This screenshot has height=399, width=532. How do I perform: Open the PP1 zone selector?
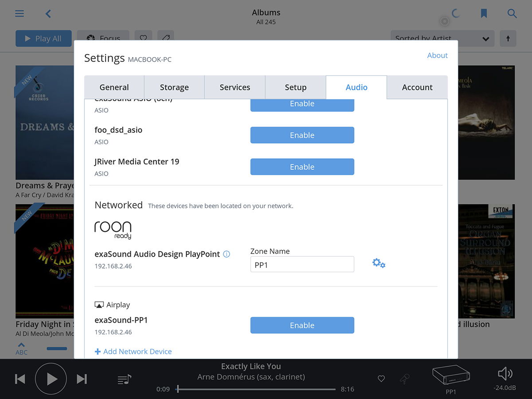click(450, 380)
